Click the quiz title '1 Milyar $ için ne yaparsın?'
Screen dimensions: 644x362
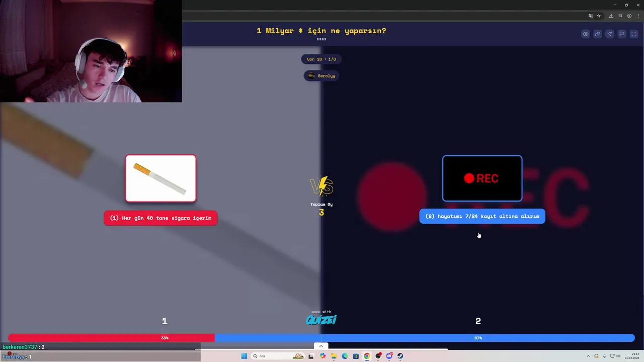coord(321,31)
